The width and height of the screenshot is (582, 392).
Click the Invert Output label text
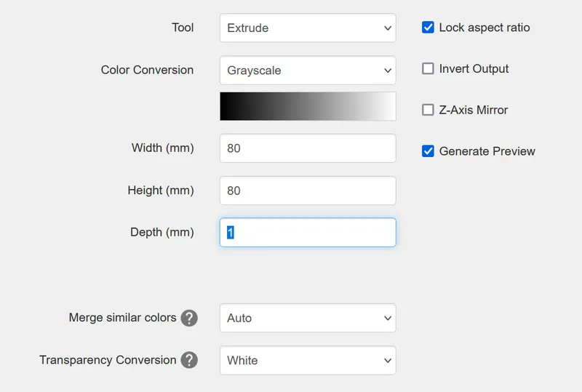tap(474, 68)
